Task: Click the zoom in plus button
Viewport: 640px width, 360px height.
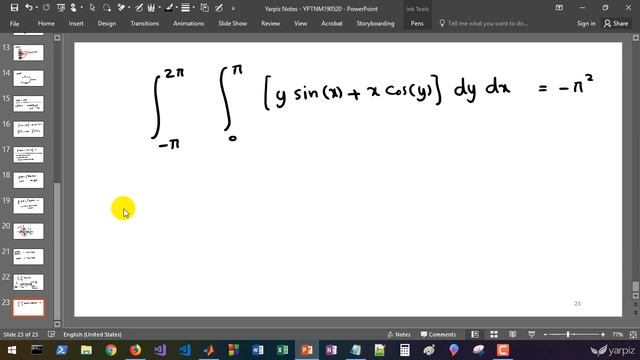Action: [603, 334]
